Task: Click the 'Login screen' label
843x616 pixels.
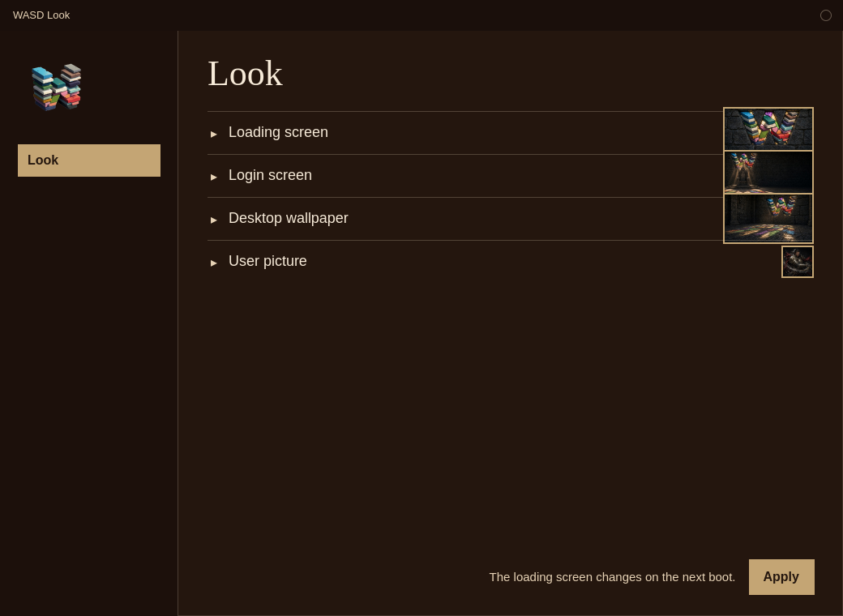Action: coord(270,175)
